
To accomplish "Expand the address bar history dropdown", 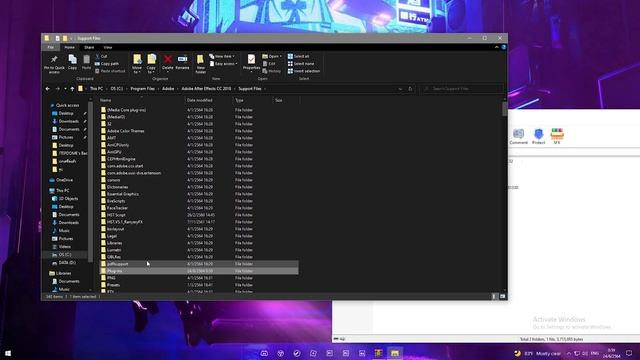I will coord(400,89).
